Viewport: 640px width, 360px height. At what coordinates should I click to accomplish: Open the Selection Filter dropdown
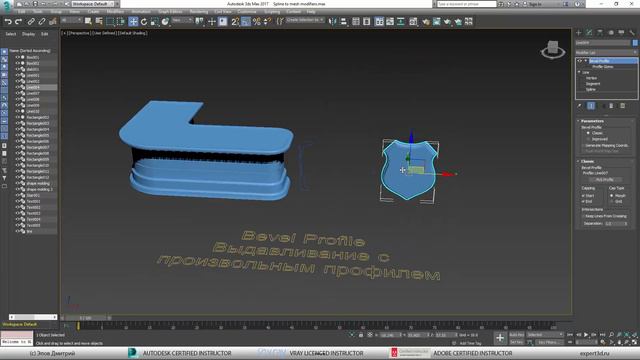click(71, 20)
